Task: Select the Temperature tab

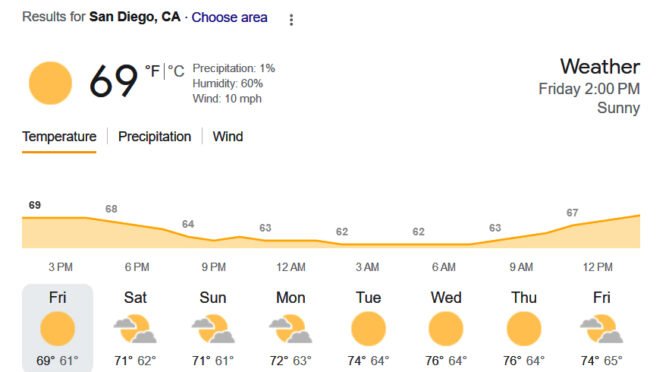Action: 59,137
